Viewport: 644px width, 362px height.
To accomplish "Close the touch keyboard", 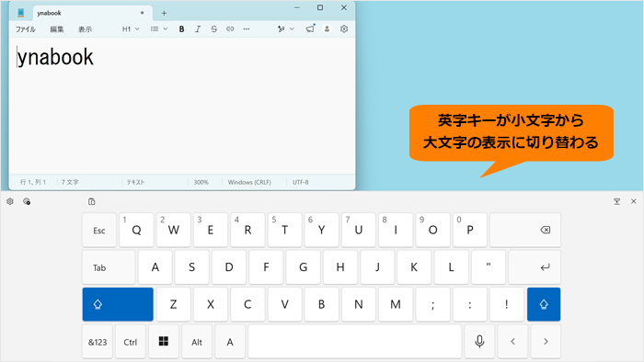I will [634, 201].
